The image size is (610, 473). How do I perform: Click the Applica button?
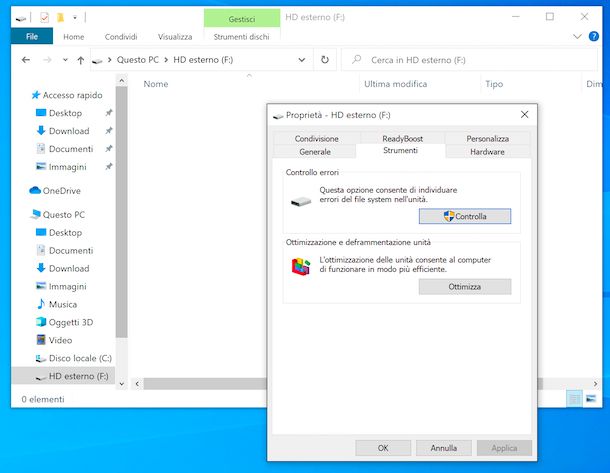point(504,448)
